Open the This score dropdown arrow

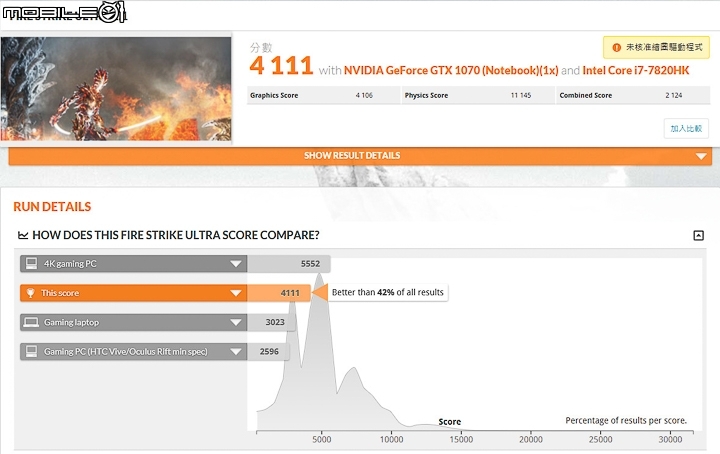(236, 293)
